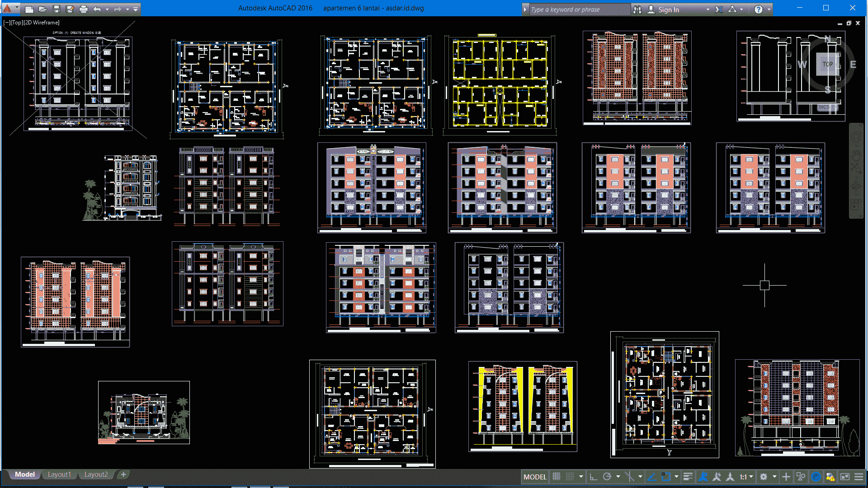Expand the Quick Access toolbar customize dropdown
This screenshot has height=488, width=868.
tap(136, 9)
